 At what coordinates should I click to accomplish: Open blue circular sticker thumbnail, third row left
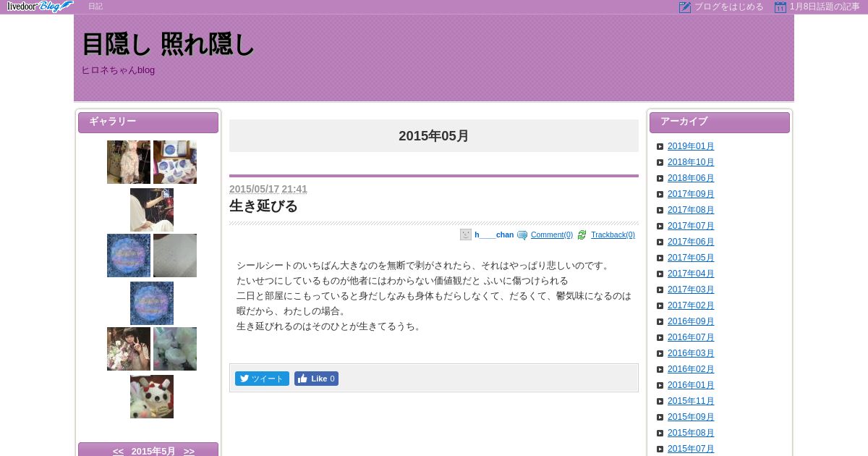[129, 256]
